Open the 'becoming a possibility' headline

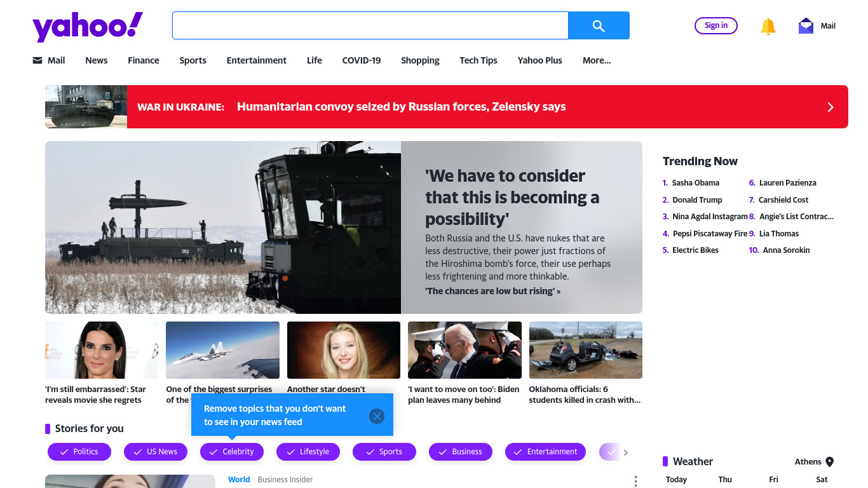click(512, 197)
